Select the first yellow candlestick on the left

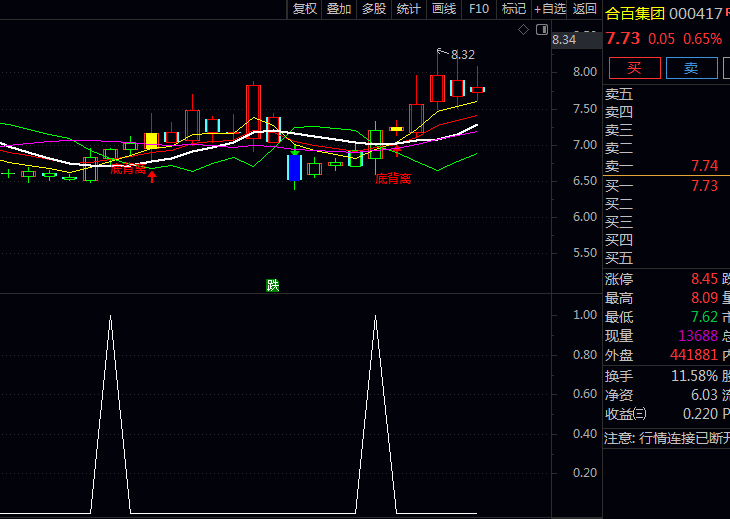click(152, 140)
